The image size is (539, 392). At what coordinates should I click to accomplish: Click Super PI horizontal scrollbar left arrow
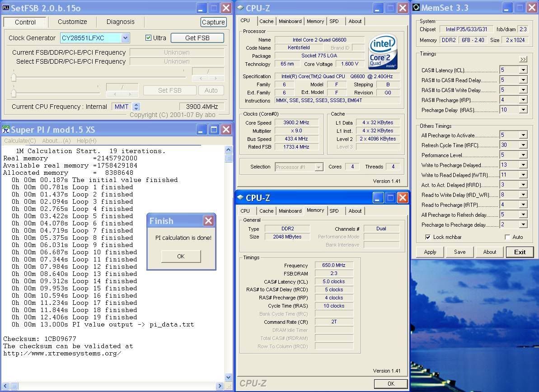click(x=5, y=386)
